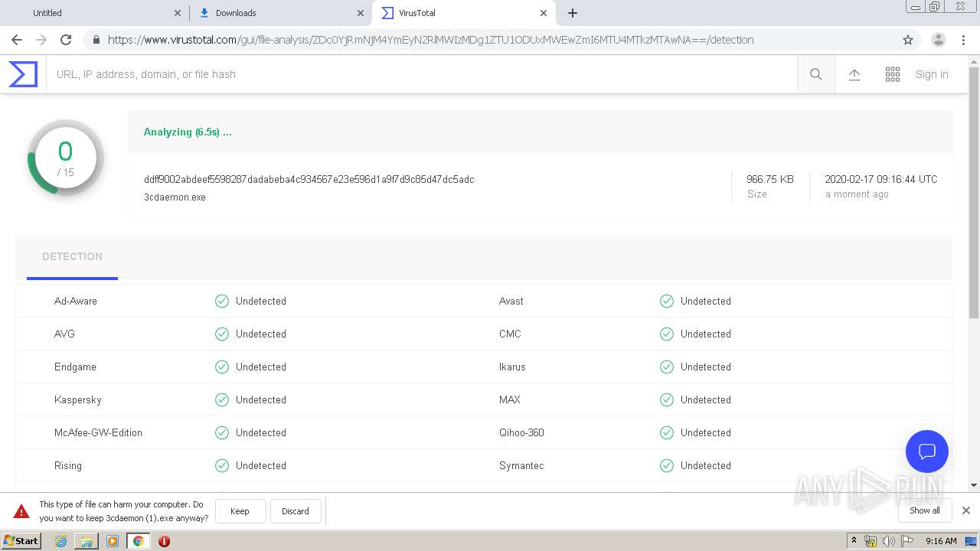Click the Rising engine name
This screenshot has width=980, height=551.
coord(68,465)
